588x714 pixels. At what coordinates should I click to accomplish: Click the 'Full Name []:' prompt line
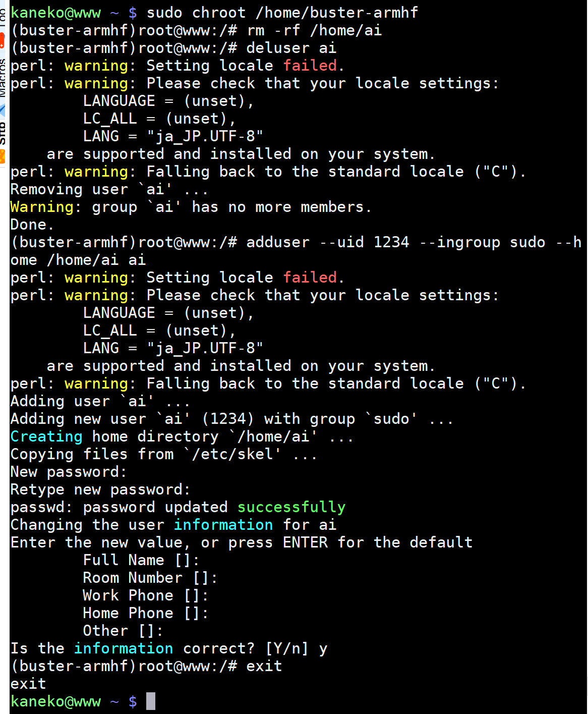(x=141, y=560)
